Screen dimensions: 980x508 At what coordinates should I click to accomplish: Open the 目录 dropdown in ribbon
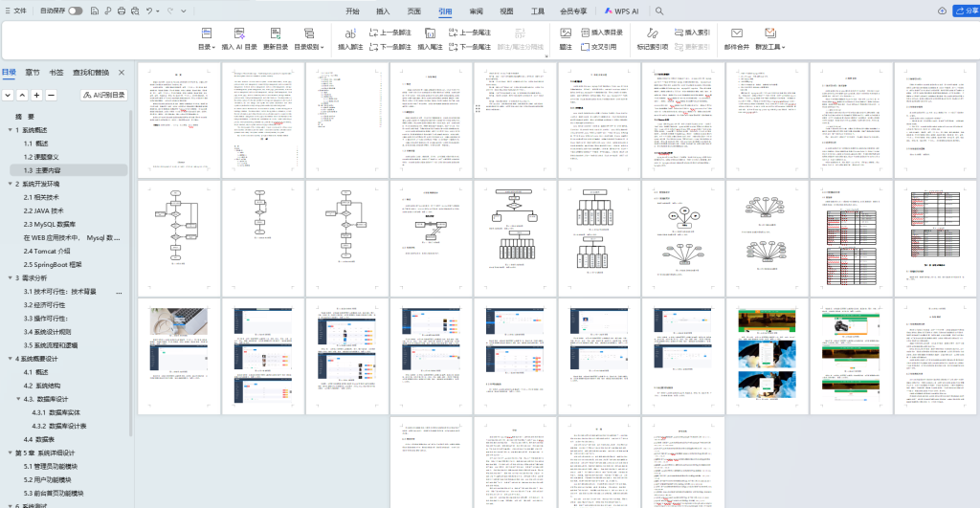(206, 46)
